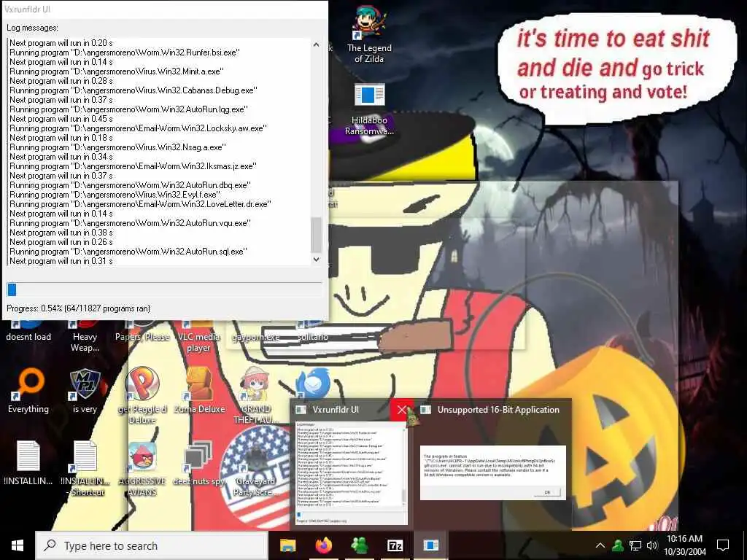Select the Worm.Win32.Runfer.bsi.exe log line

click(124, 52)
